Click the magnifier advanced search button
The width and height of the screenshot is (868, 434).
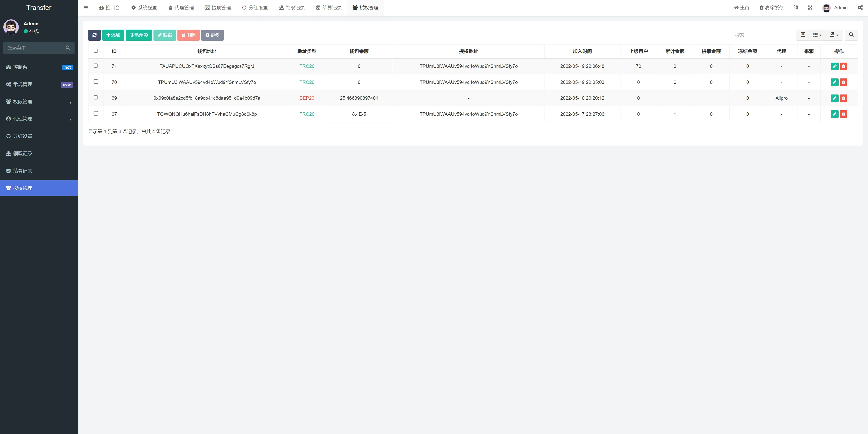pos(851,35)
